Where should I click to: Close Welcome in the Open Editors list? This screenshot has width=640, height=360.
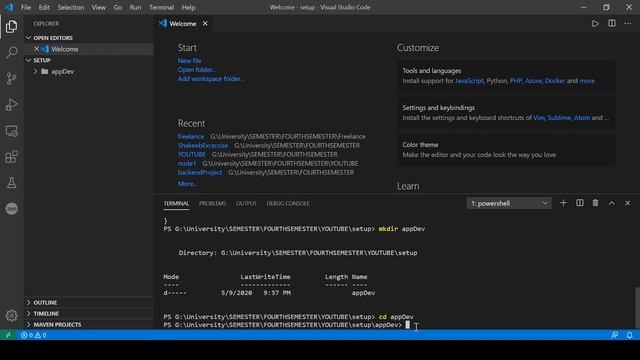[x=36, y=49]
